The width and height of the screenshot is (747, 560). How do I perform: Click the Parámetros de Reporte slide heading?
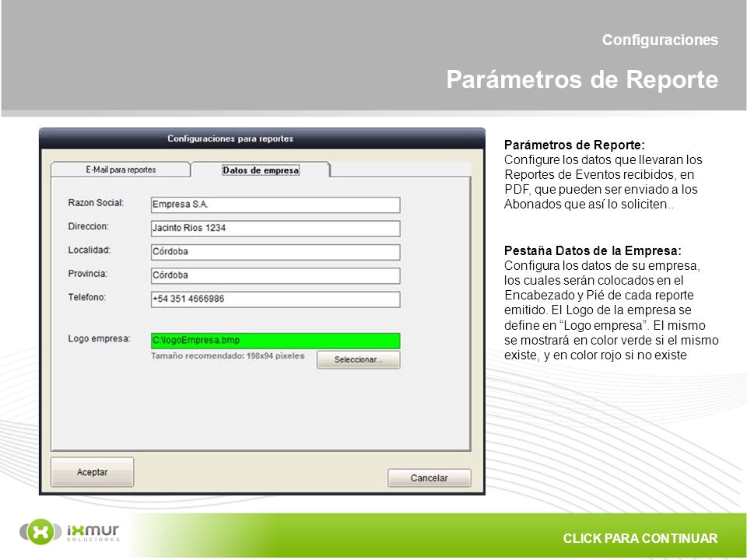582,79
